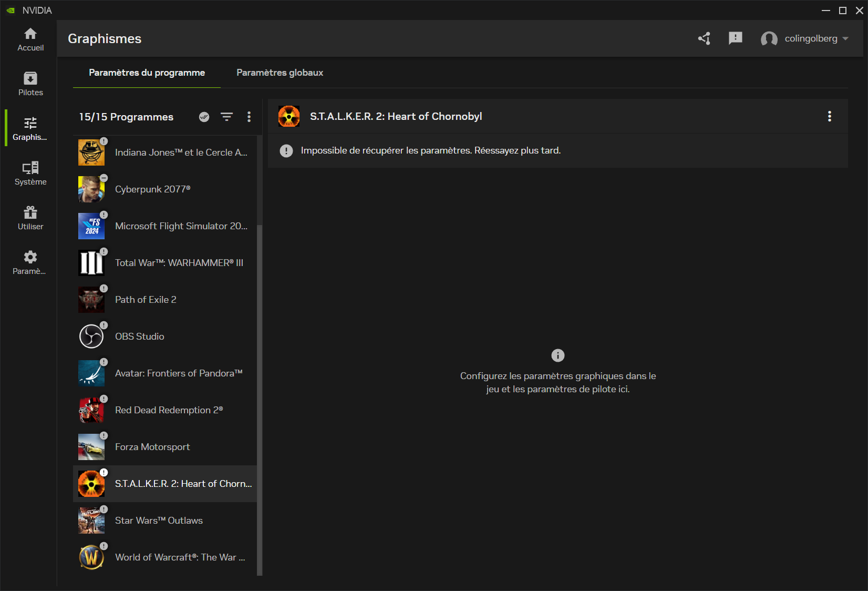The width and height of the screenshot is (868, 591).
Task: Click the World of Warcraft logo icon
Action: 91,557
